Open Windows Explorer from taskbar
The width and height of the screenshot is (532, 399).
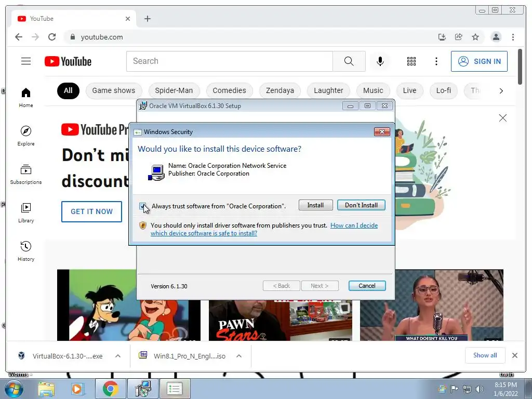pyautogui.click(x=46, y=389)
